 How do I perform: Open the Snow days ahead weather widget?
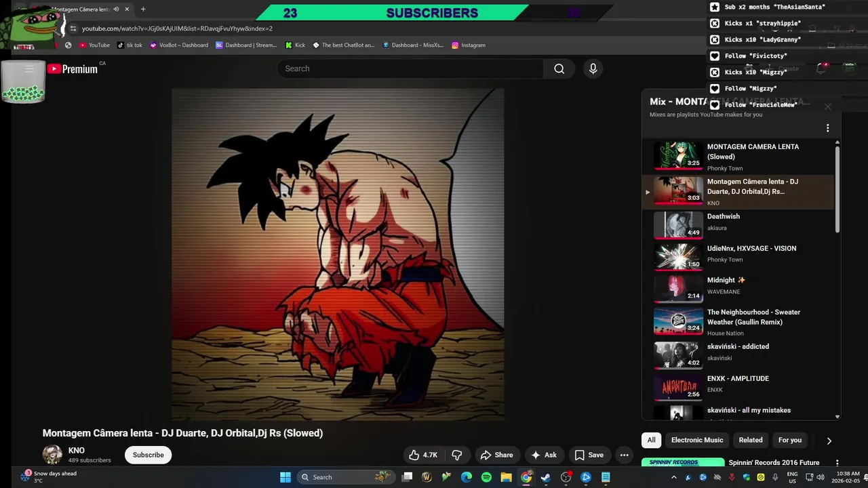click(x=49, y=477)
